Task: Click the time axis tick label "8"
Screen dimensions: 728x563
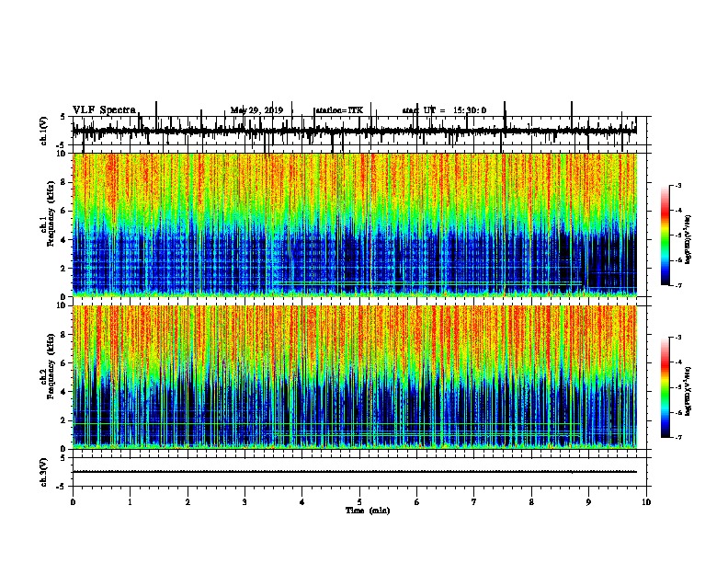Action: click(x=531, y=502)
